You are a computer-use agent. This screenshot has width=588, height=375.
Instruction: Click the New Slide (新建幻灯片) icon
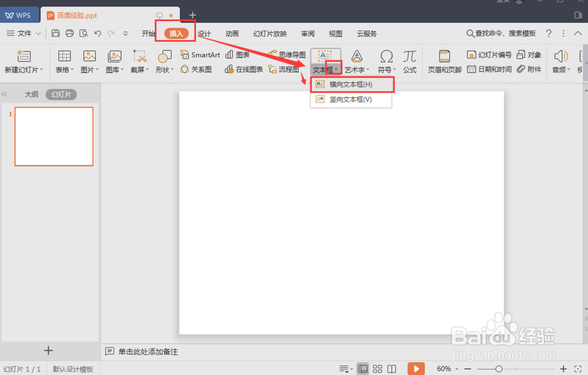click(24, 56)
